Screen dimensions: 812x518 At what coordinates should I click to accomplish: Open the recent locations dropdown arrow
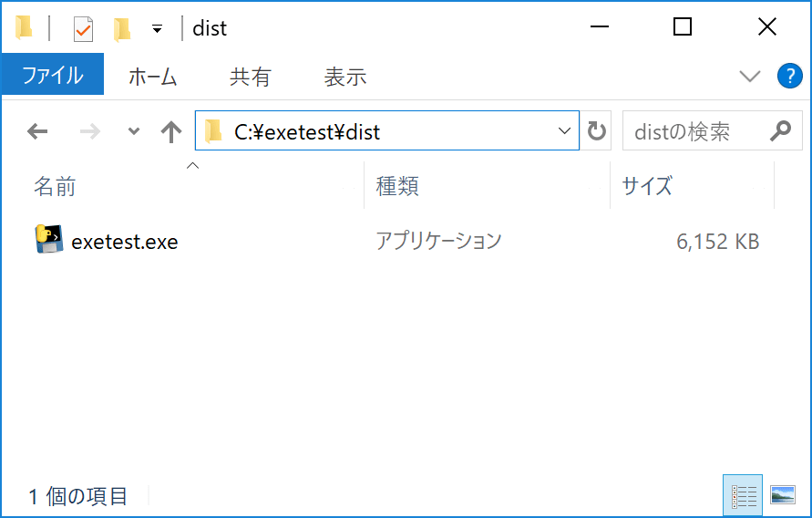pos(134,131)
